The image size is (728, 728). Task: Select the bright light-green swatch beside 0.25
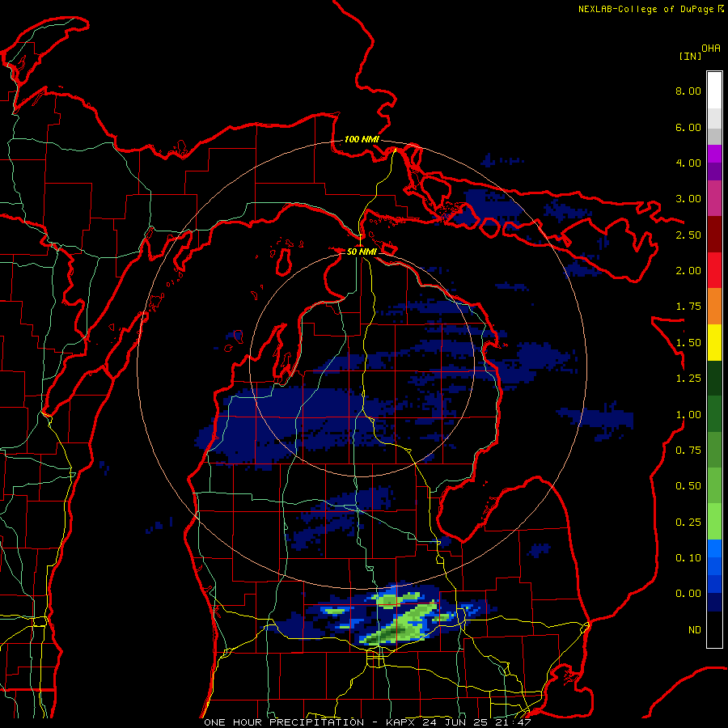714,522
